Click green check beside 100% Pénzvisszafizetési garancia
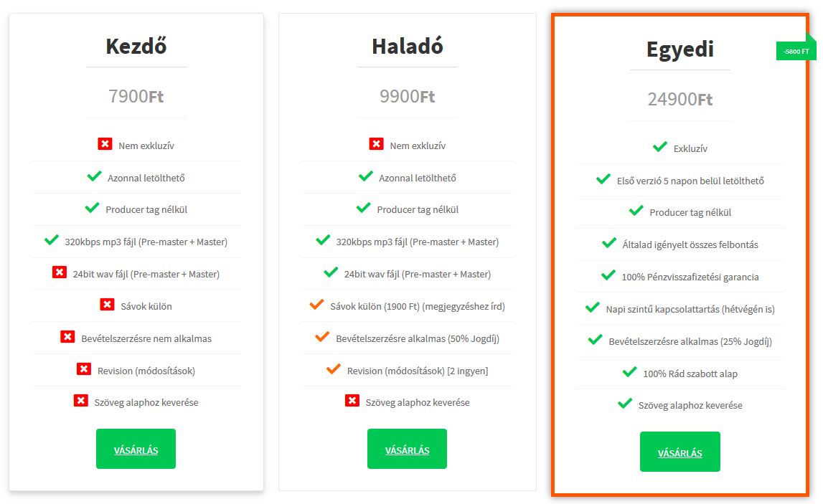The width and height of the screenshot is (823, 504). pyautogui.click(x=608, y=275)
